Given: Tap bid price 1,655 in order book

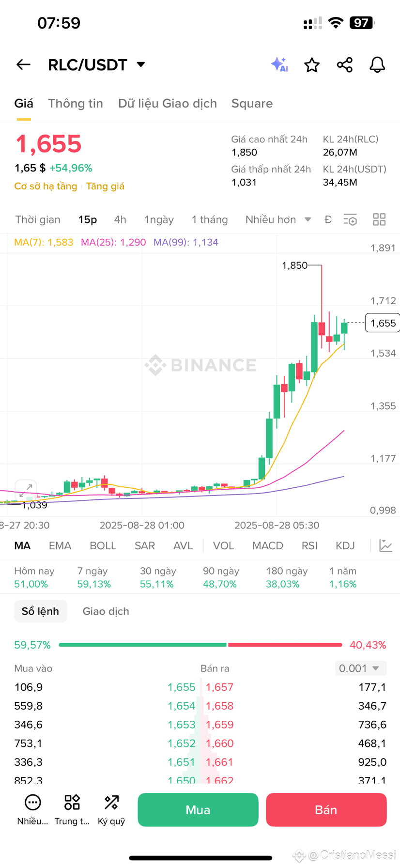Looking at the screenshot, I should (182, 687).
